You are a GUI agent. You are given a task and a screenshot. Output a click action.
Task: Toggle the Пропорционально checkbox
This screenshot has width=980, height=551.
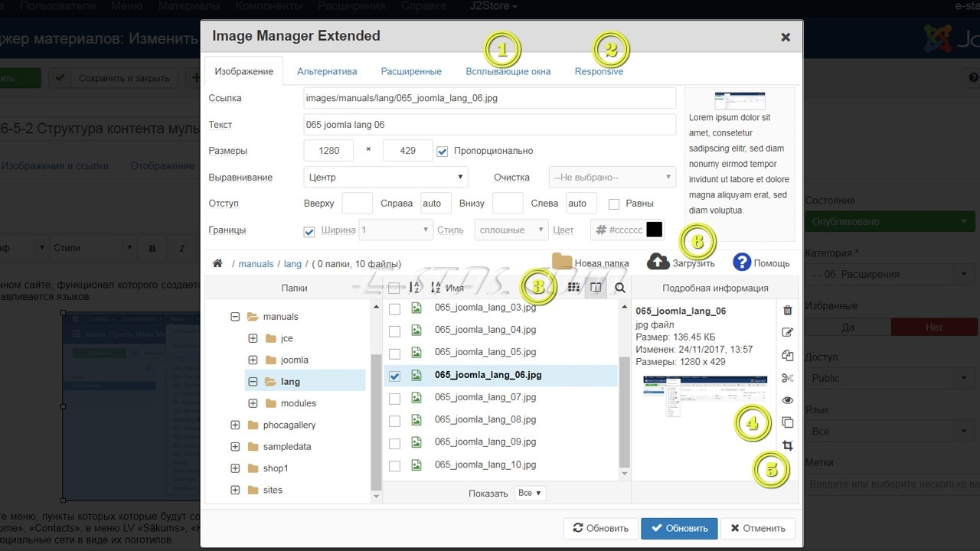(x=442, y=151)
